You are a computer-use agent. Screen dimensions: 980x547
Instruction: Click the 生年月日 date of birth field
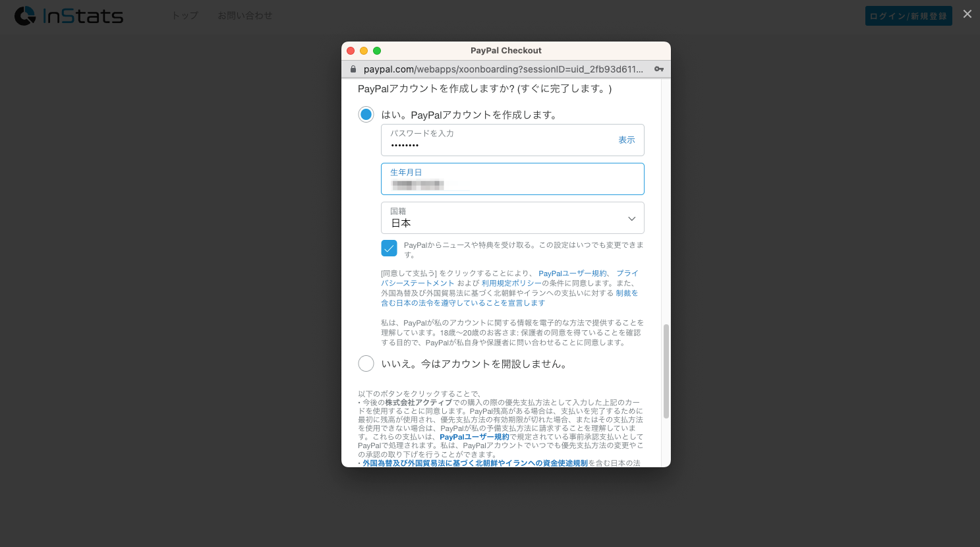click(512, 179)
